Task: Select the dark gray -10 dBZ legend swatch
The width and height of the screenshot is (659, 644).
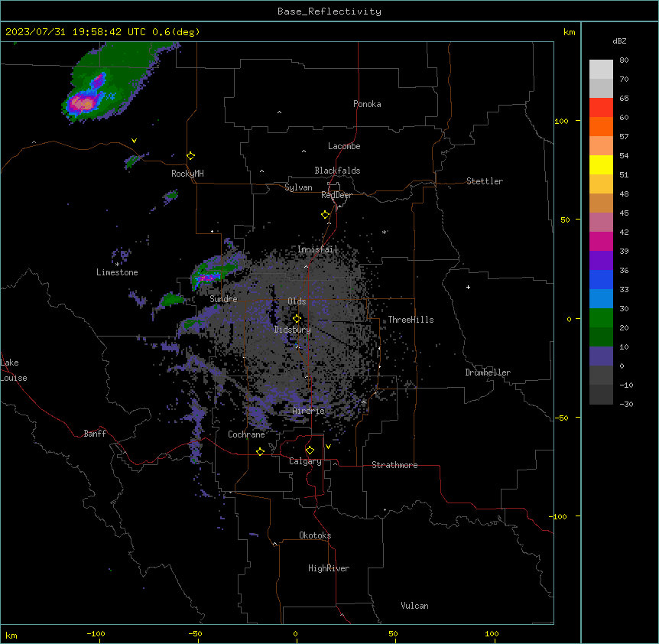Action: click(601, 395)
